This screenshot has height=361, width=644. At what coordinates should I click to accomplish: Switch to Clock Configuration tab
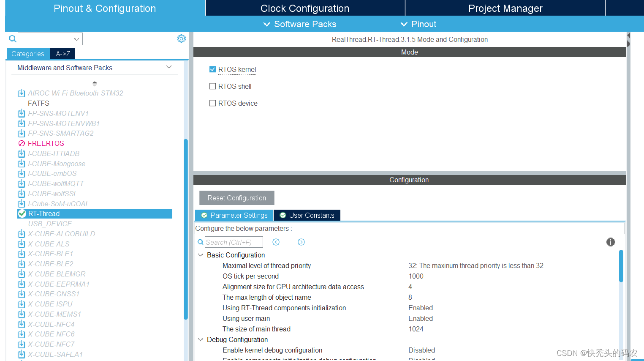click(x=305, y=8)
